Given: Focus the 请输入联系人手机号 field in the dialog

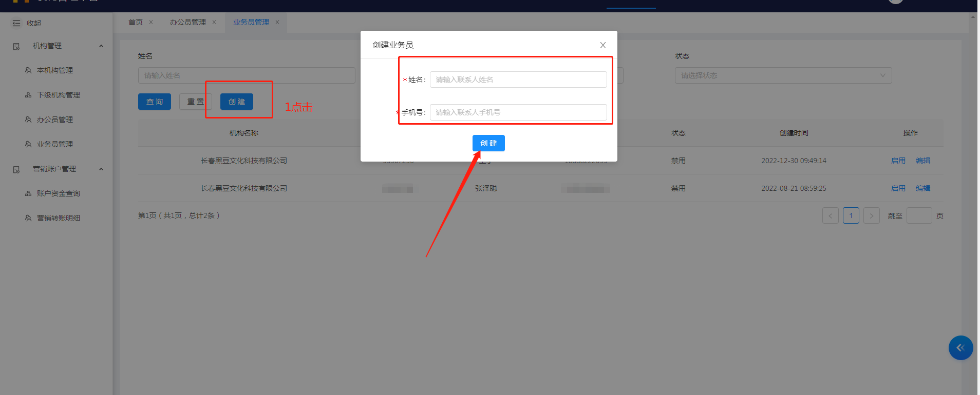Looking at the screenshot, I should click(518, 112).
